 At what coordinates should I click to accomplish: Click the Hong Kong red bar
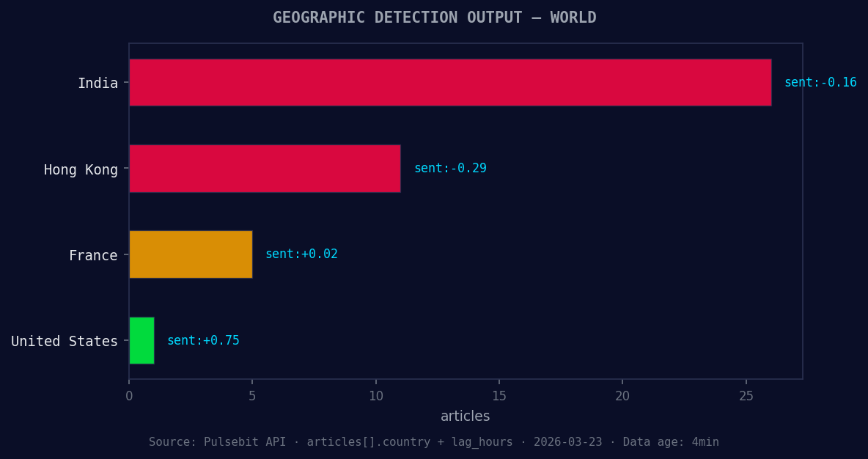(264, 169)
